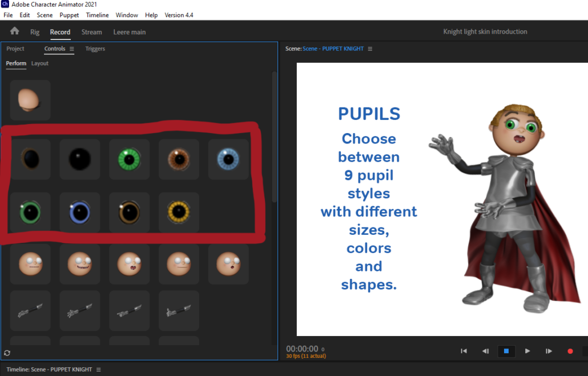Open the Window menu

[x=127, y=15]
